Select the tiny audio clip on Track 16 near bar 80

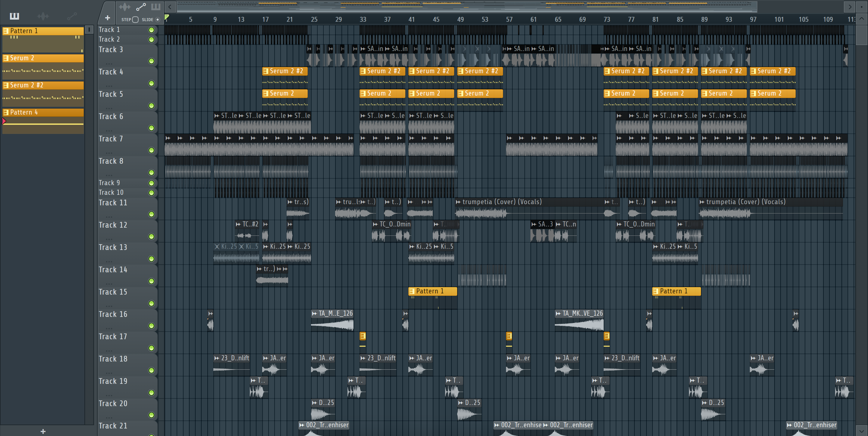click(x=649, y=320)
